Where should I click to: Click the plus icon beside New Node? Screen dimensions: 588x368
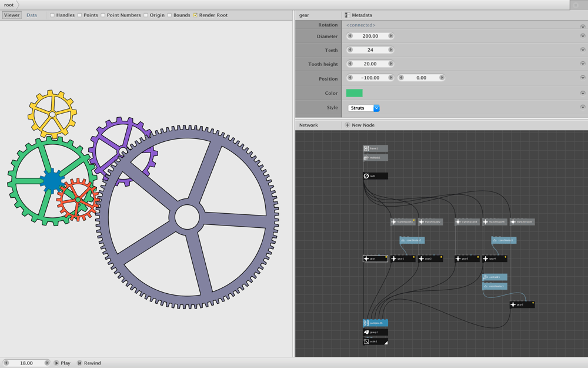point(348,125)
